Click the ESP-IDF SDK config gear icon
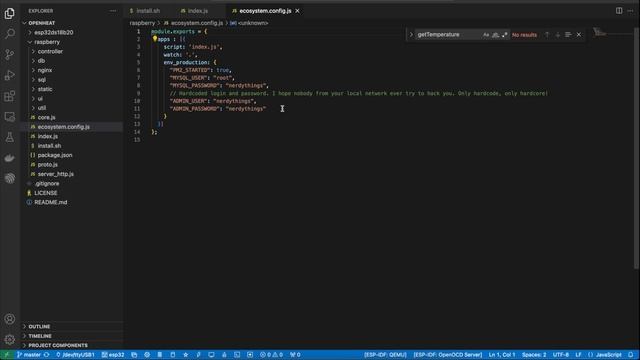The height and width of the screenshot is (360, 640). [x=147, y=355]
